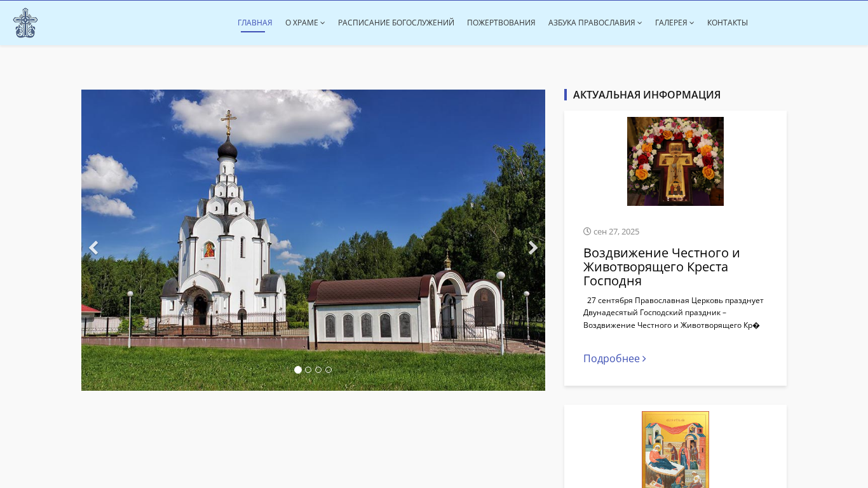
Task: Open the ГЛАВНАЯ menu item
Action: tap(255, 23)
